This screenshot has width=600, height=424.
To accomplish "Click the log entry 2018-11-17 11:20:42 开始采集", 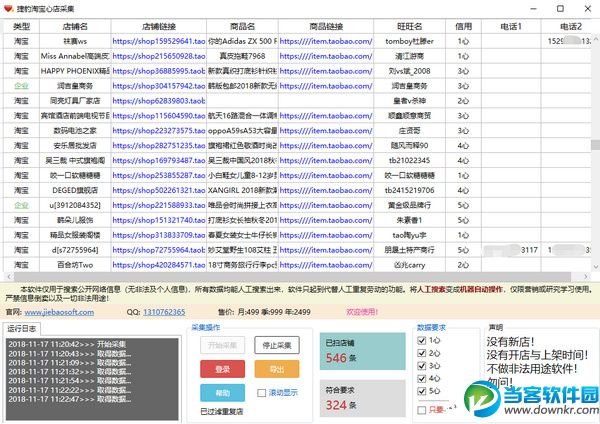I will tap(67, 344).
